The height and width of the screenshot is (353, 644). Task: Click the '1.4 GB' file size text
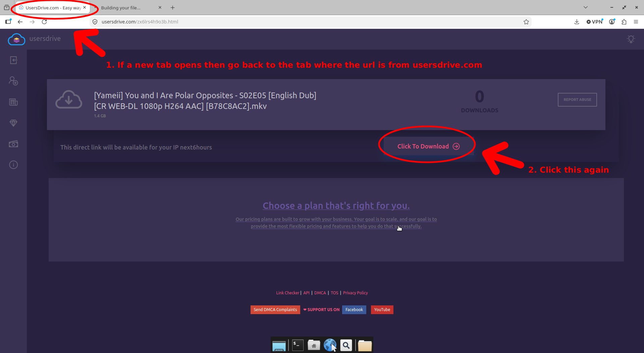100,116
